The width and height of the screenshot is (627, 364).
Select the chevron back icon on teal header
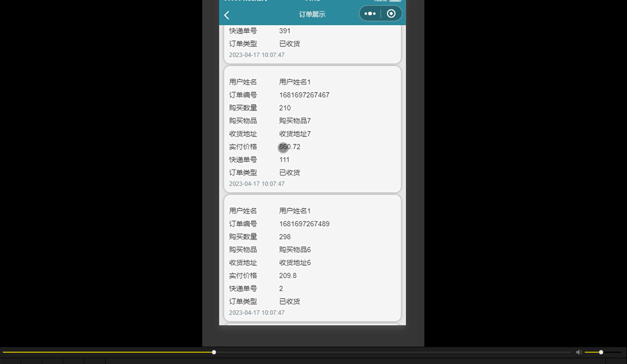(227, 15)
